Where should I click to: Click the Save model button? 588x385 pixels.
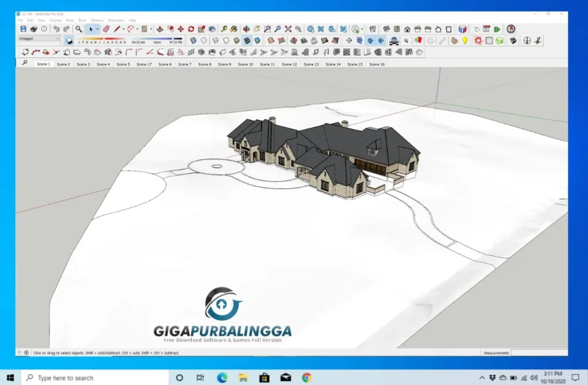[23, 29]
